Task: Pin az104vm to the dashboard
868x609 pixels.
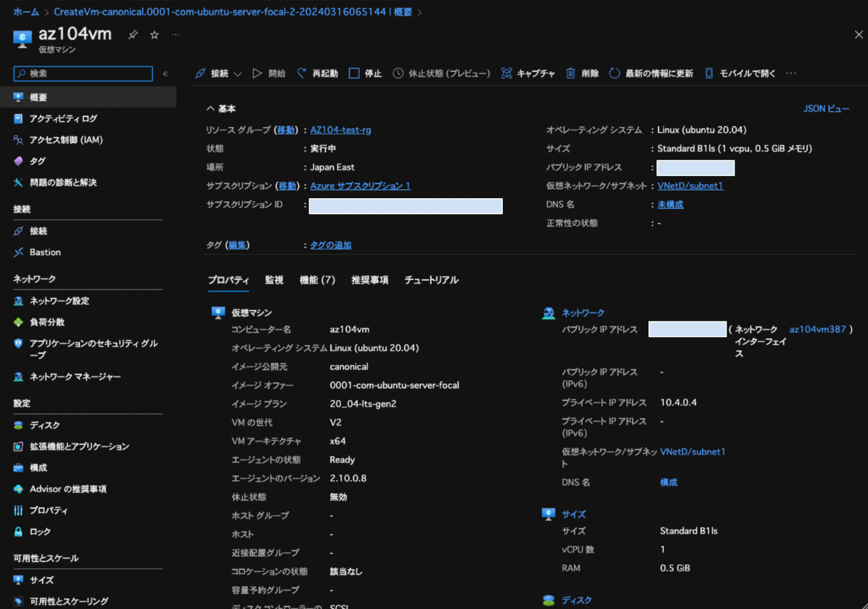Action: click(x=133, y=35)
